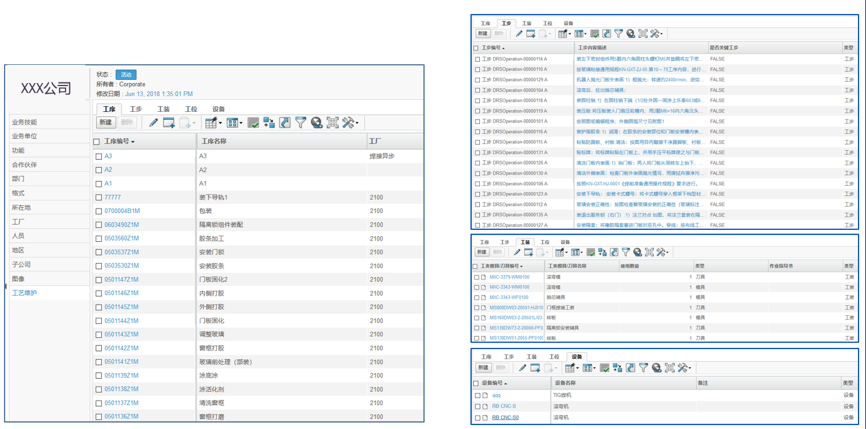Image resolution: width=866 pixels, height=429 pixels.
Task: Open the table-edit dropdown in the 工装 toolbar
Action: point(561,252)
